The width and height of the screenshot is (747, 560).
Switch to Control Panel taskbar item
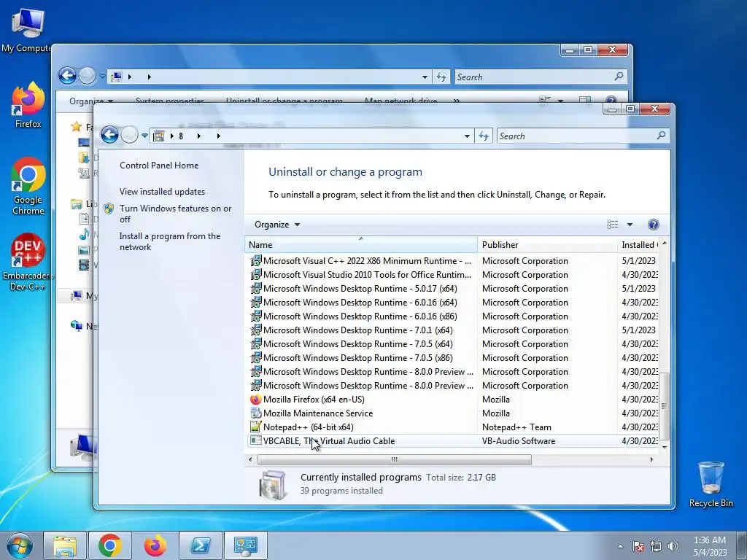245,545
